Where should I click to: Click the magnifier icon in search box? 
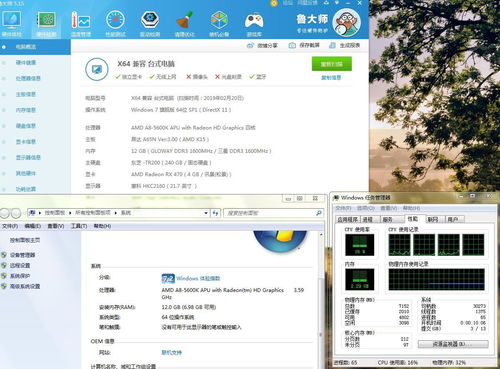coord(319,213)
